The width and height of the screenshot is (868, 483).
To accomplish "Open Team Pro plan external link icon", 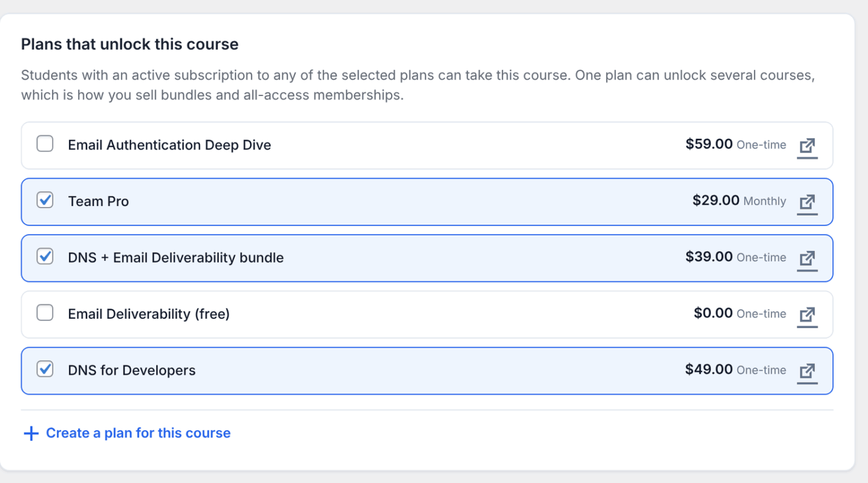I will click(x=807, y=204).
